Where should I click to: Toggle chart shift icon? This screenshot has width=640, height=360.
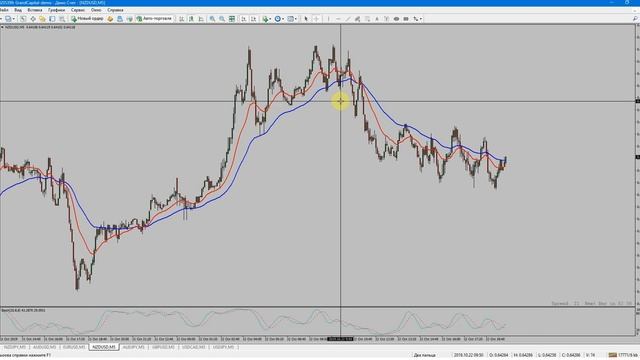click(x=253, y=19)
